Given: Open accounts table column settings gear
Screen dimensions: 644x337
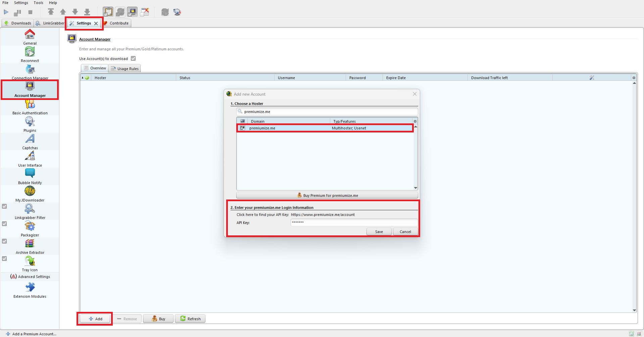Looking at the screenshot, I should (634, 78).
